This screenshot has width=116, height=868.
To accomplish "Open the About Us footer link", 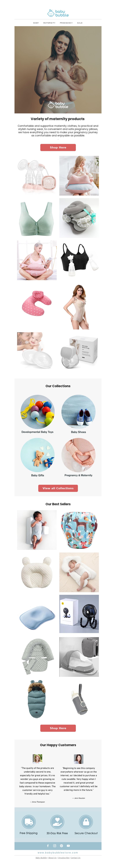I will (52, 858).
